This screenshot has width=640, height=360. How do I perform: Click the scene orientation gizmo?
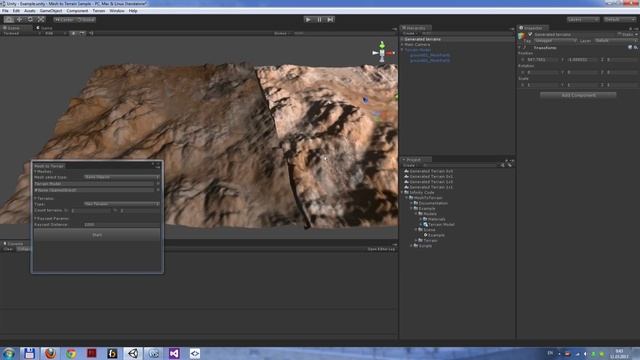[382, 52]
